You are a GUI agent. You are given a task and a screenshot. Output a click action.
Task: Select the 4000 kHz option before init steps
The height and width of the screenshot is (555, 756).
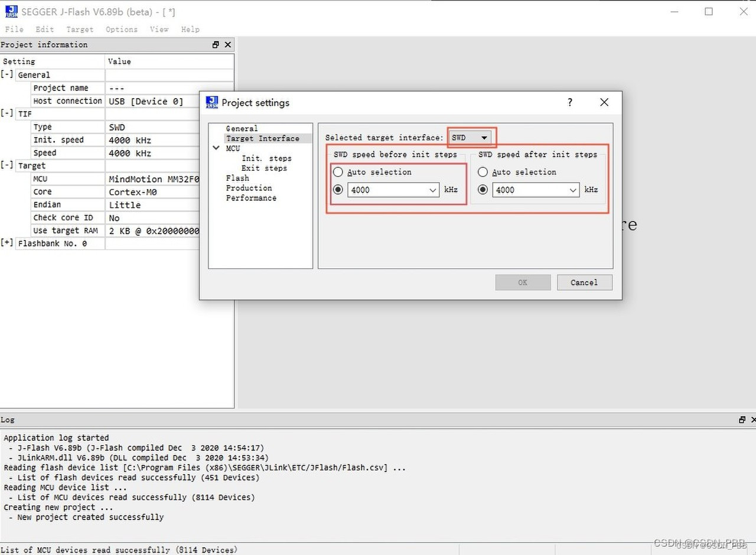coord(338,190)
